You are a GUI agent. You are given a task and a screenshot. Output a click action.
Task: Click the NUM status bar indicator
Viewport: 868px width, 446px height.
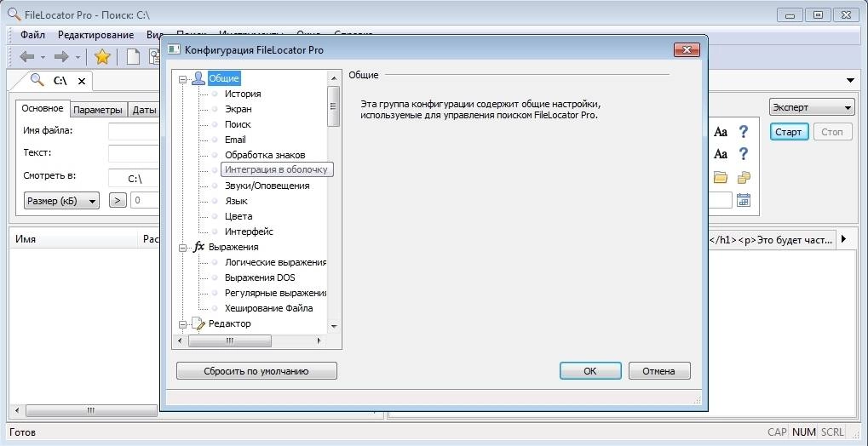tap(803, 432)
